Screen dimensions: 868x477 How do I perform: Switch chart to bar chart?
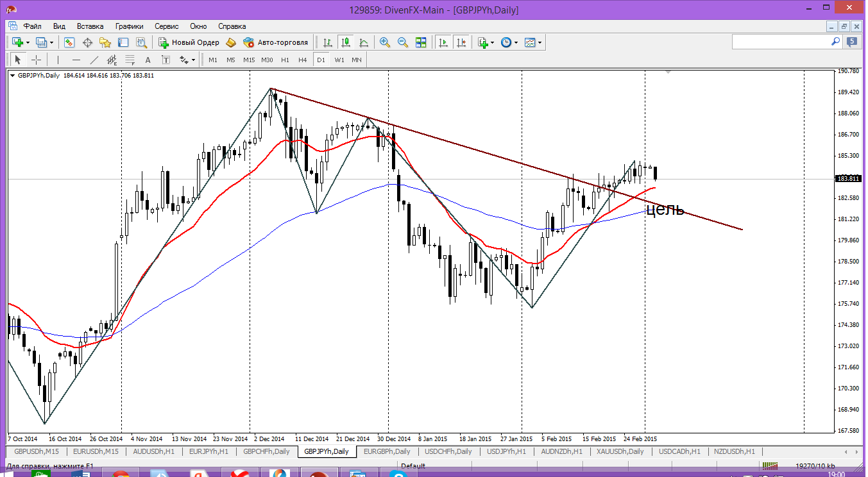[x=328, y=42]
